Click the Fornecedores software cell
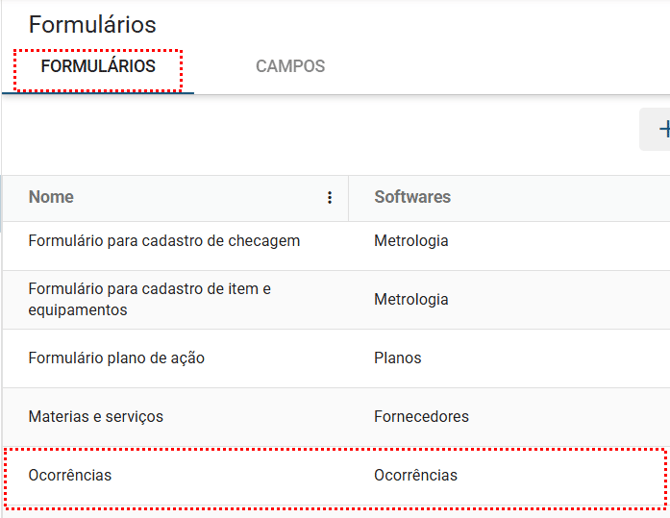The width and height of the screenshot is (670, 518). click(x=421, y=416)
